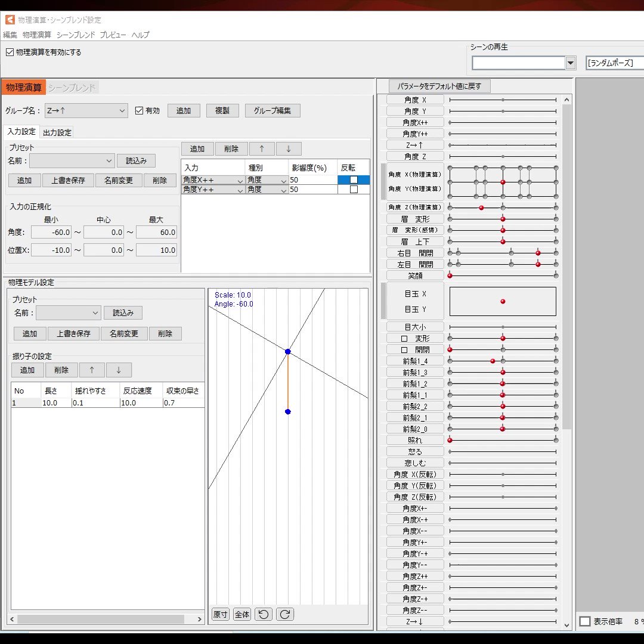Image resolution: width=644 pixels, height=644 pixels.
Task: Open the 角度Y++ input dropdown
Action: click(x=213, y=190)
